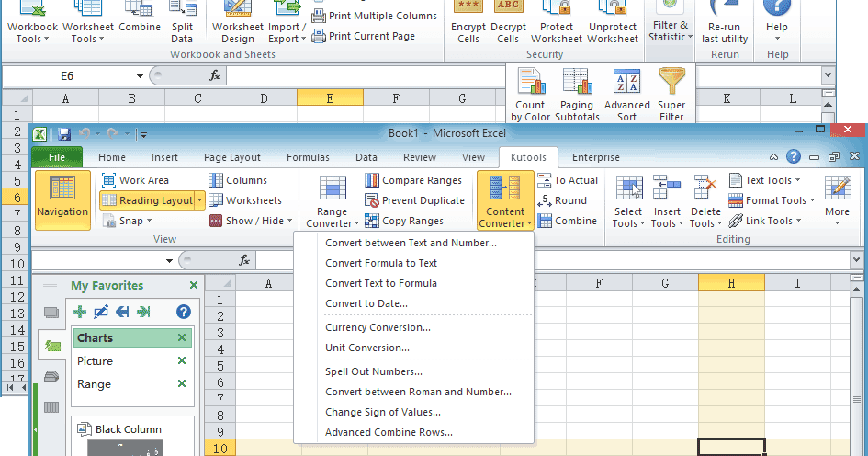Open the Work Area tool
Viewport: 868px width, 456px height.
click(136, 180)
